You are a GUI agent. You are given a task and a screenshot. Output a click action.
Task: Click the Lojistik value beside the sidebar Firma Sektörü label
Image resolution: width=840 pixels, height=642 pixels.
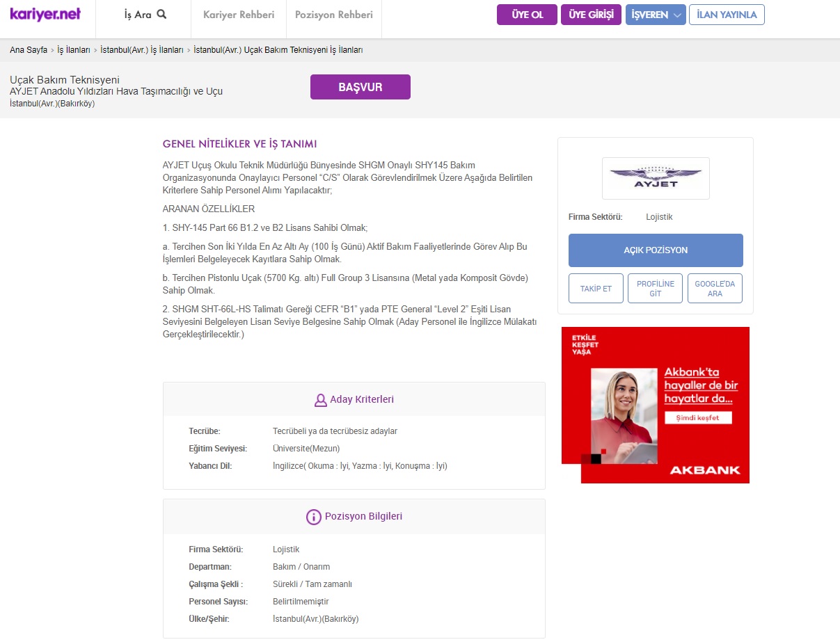659,217
